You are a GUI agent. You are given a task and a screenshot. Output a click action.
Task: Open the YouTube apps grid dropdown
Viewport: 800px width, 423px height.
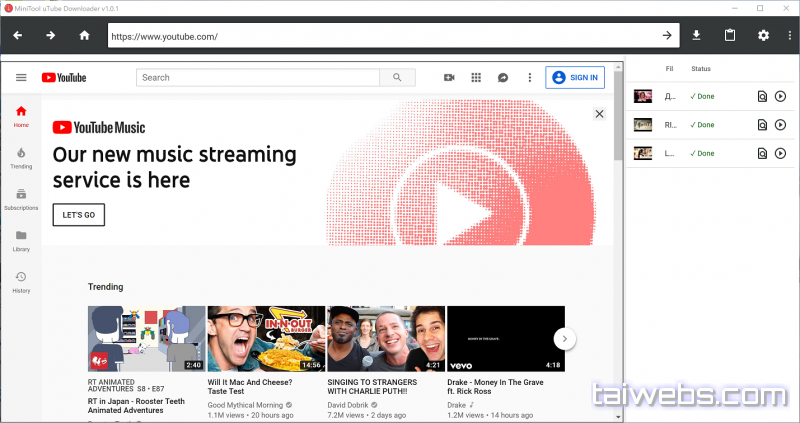[x=476, y=77]
